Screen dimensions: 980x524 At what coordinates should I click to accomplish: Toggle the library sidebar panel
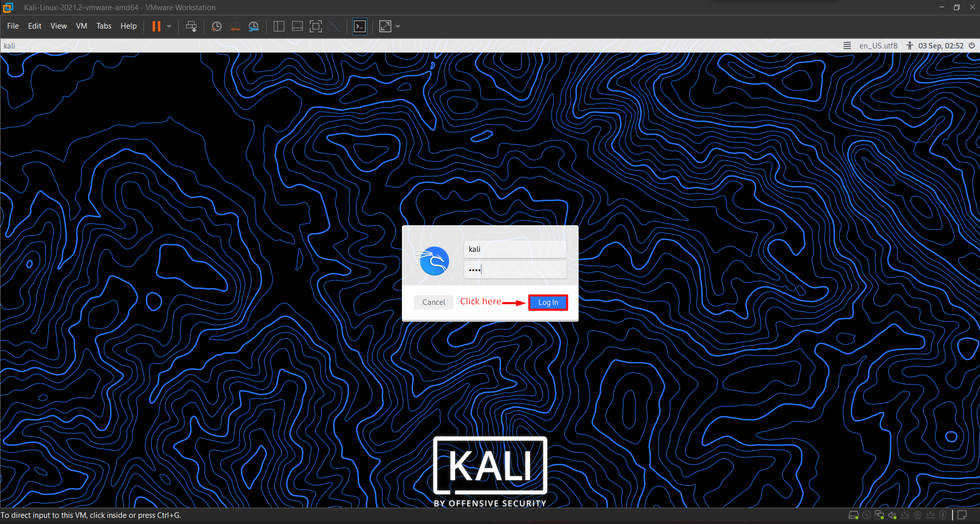tap(279, 27)
